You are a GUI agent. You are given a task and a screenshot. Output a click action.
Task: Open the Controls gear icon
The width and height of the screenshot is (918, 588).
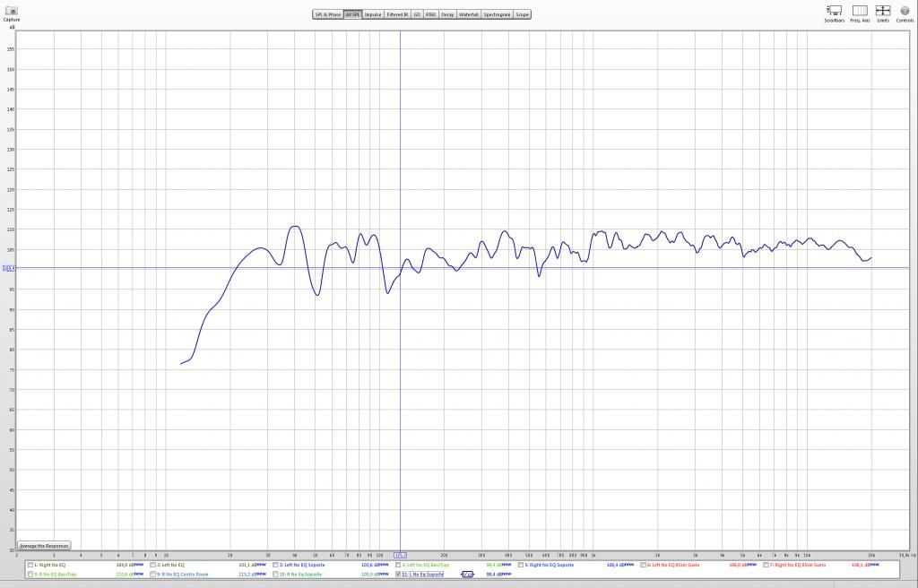click(905, 11)
